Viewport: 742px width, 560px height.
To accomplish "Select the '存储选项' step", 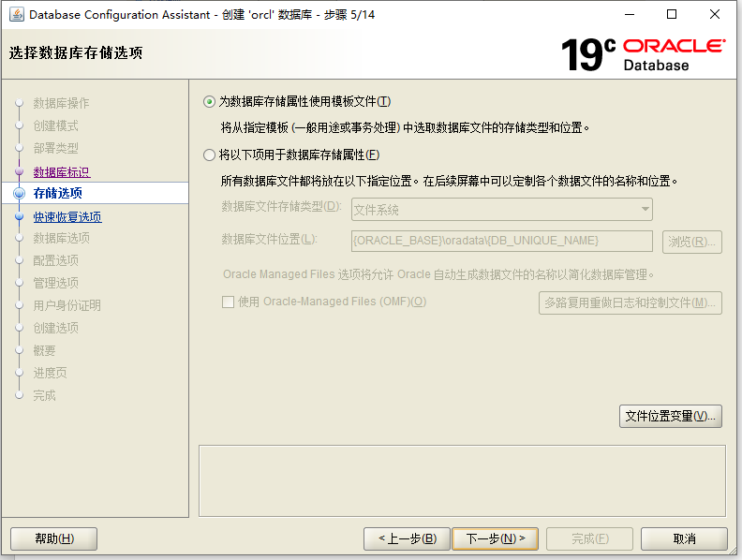I will pyautogui.click(x=58, y=193).
